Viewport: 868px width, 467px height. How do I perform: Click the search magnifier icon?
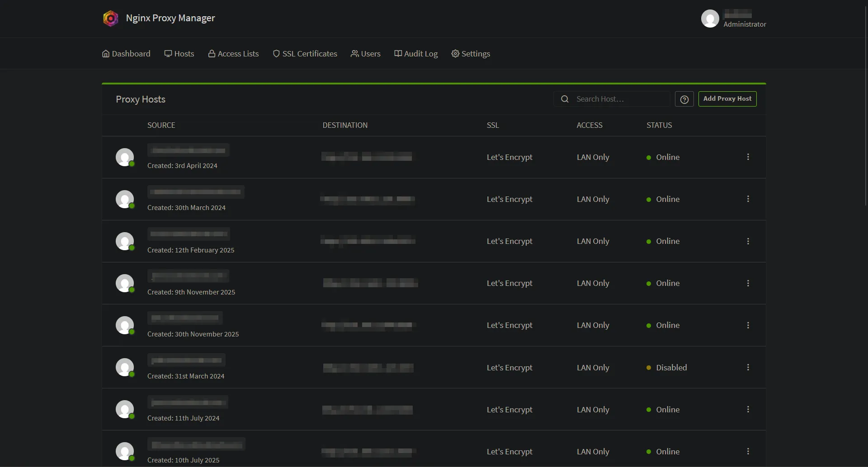click(565, 99)
